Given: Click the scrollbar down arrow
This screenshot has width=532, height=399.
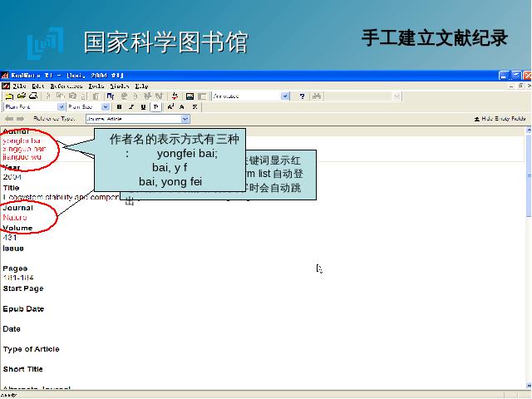Looking at the screenshot, I should tap(529, 386).
